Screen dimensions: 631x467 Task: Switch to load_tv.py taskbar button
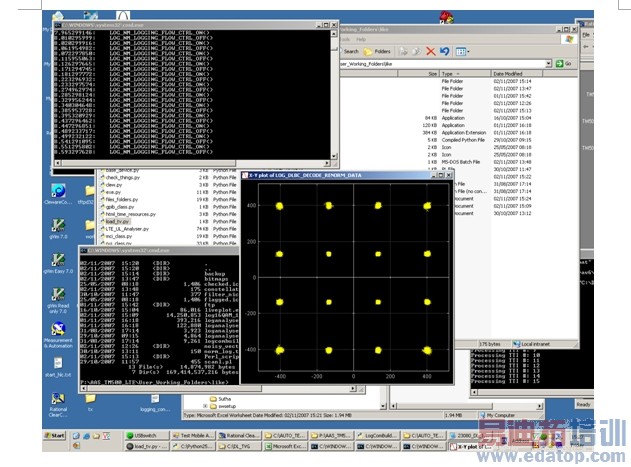click(x=146, y=446)
